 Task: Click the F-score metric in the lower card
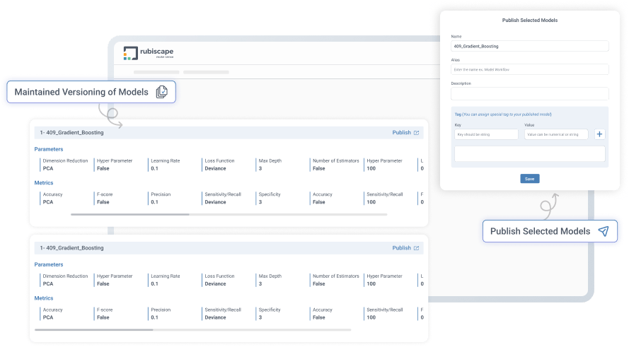[104, 314]
